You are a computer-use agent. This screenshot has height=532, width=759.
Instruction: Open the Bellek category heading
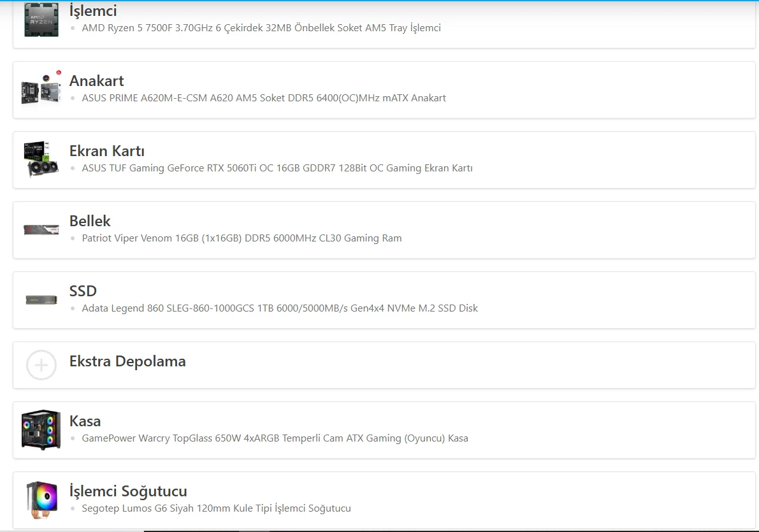coord(90,221)
